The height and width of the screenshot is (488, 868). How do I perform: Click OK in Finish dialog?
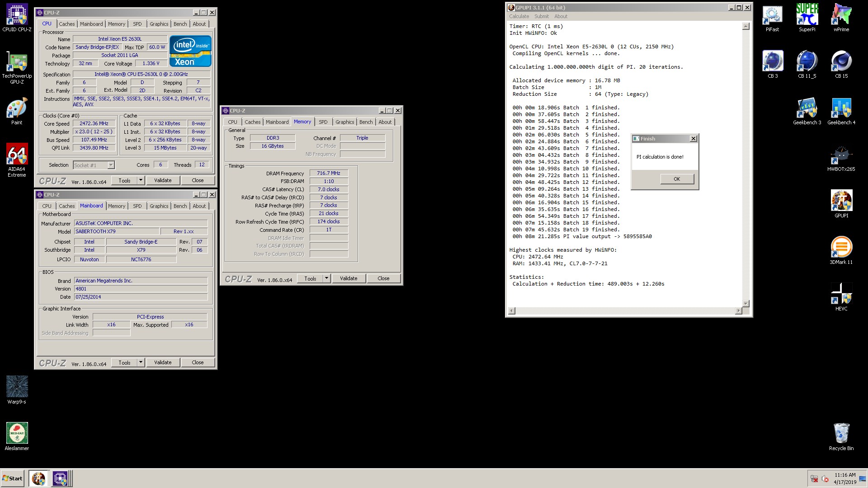677,179
